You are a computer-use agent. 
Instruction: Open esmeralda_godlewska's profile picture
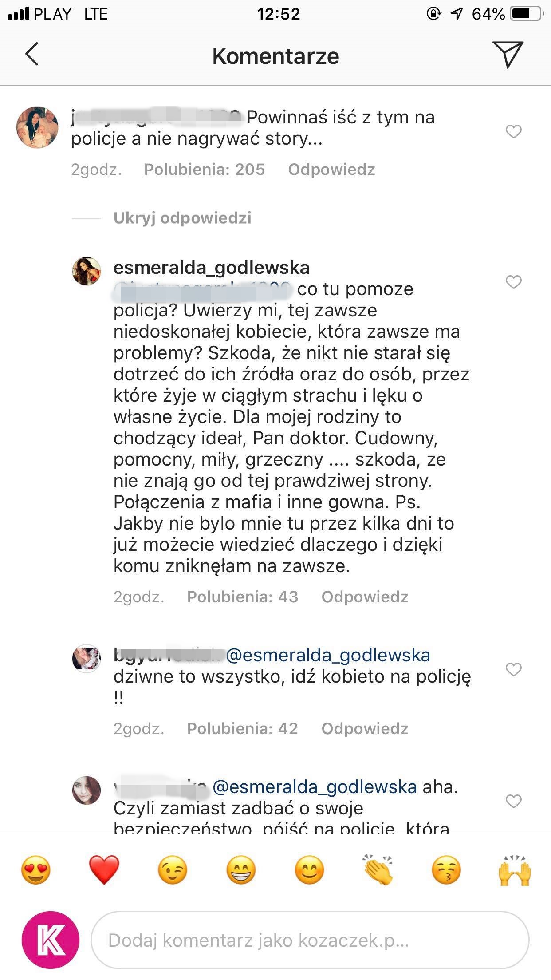(x=87, y=271)
